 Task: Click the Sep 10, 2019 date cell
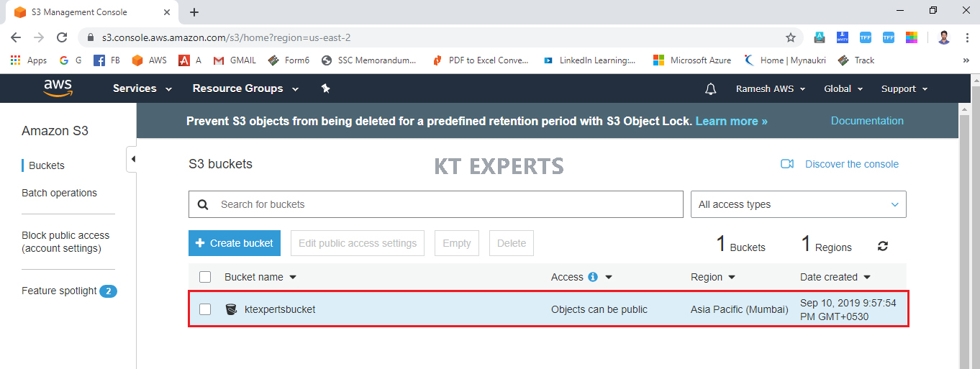[848, 309]
